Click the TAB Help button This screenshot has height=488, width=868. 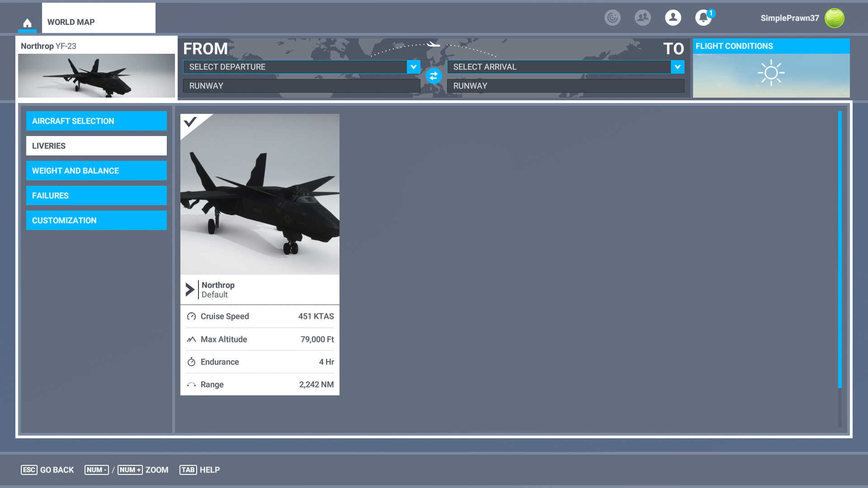(200, 470)
